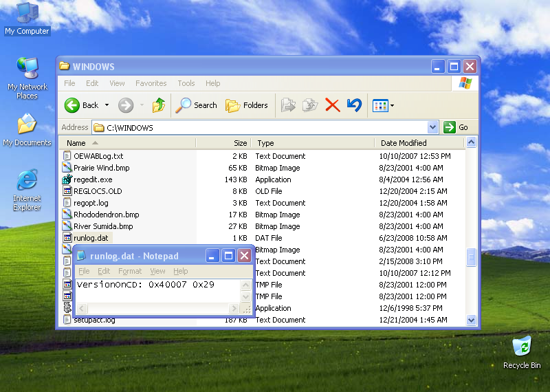
Task: Go up one folder level
Action: [x=159, y=105]
